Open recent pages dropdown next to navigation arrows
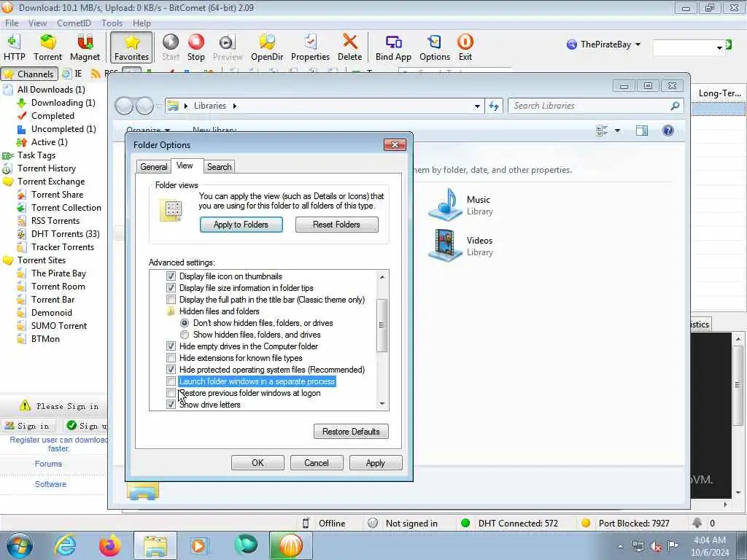Viewport: 747px width, 560px height. (x=158, y=106)
